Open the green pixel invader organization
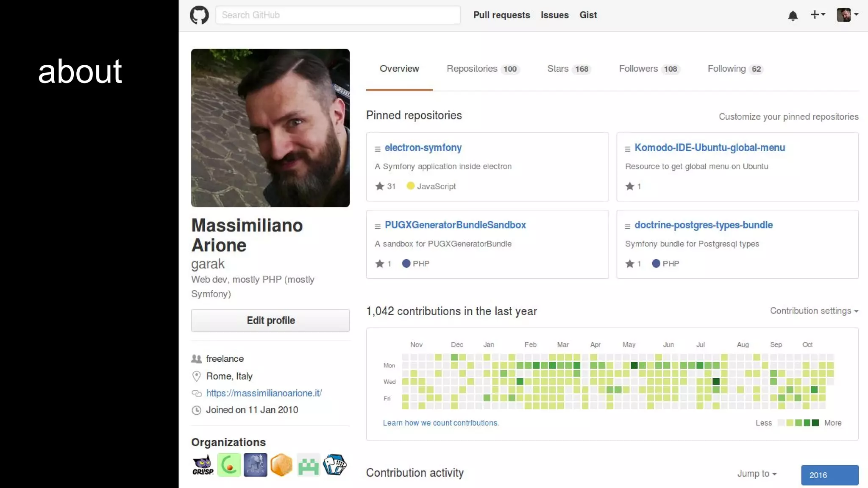Image resolution: width=868 pixels, height=488 pixels. [308, 465]
